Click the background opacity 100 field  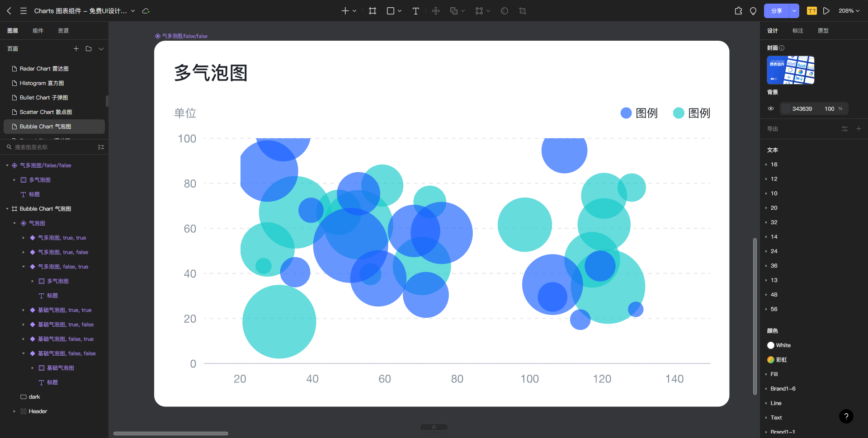[x=829, y=109]
